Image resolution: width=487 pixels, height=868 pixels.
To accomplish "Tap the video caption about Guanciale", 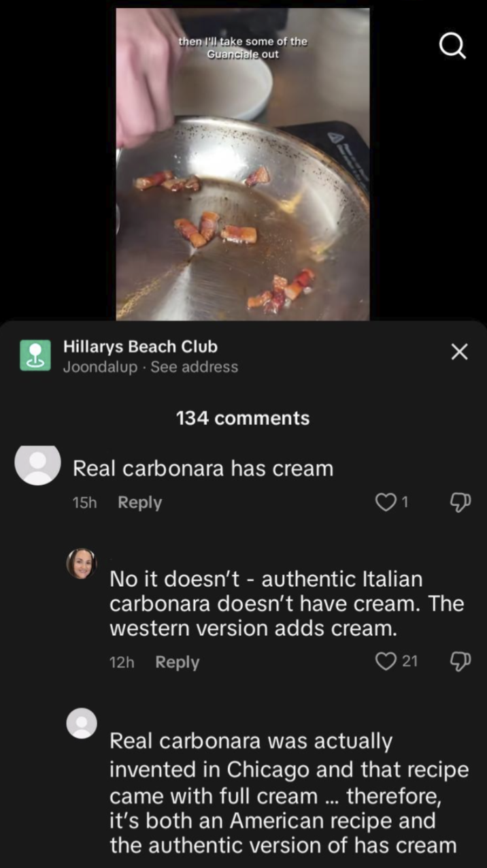I will [243, 48].
